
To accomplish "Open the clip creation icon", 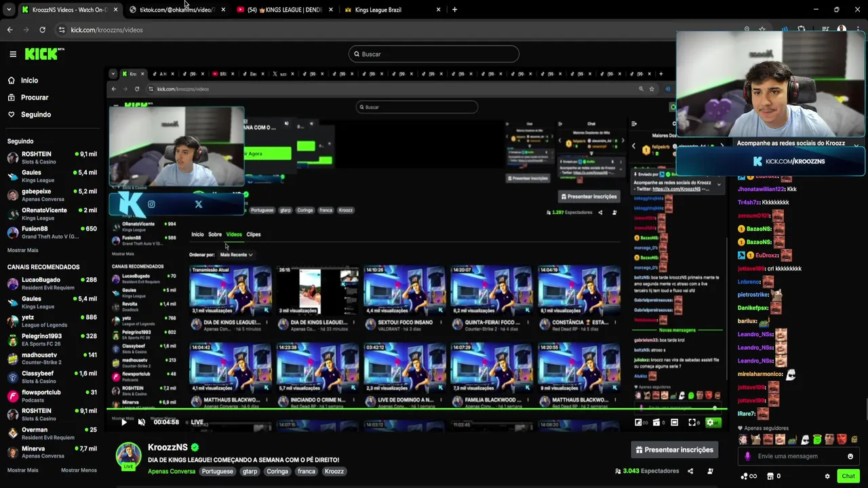I will pos(656,422).
